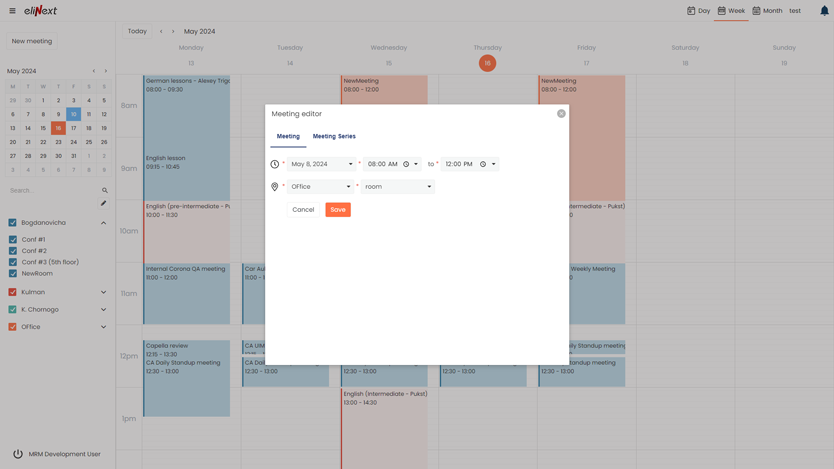The image size is (834, 469).
Task: Click the pencil edit icon in sidebar
Action: point(103,203)
